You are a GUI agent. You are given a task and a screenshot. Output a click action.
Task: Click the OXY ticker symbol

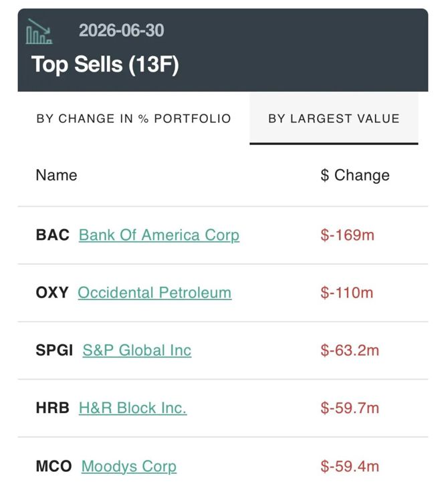52,293
